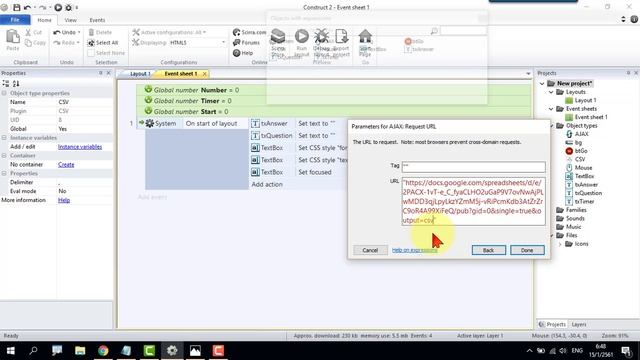Open the File menu
The width and height of the screenshot is (640, 360).
click(15, 20)
